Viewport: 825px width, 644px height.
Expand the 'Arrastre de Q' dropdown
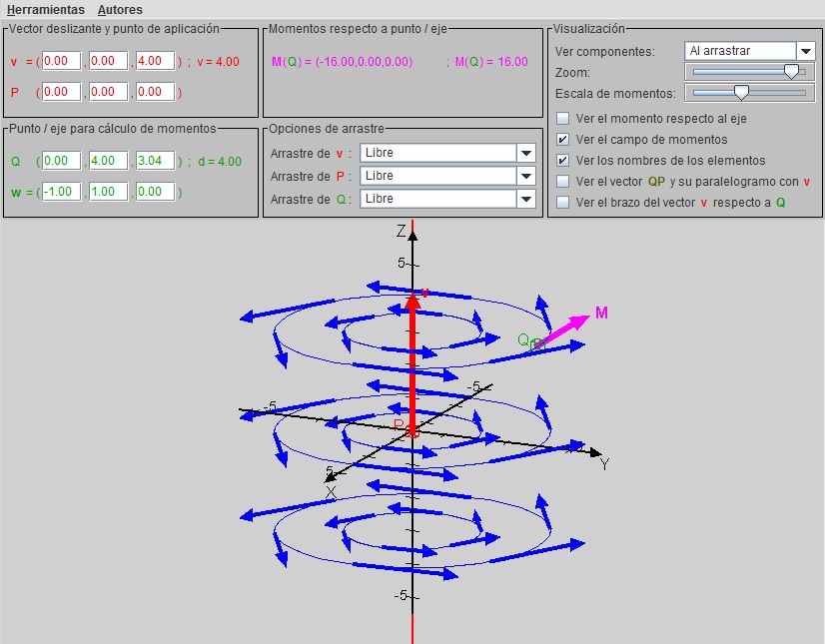click(x=526, y=199)
